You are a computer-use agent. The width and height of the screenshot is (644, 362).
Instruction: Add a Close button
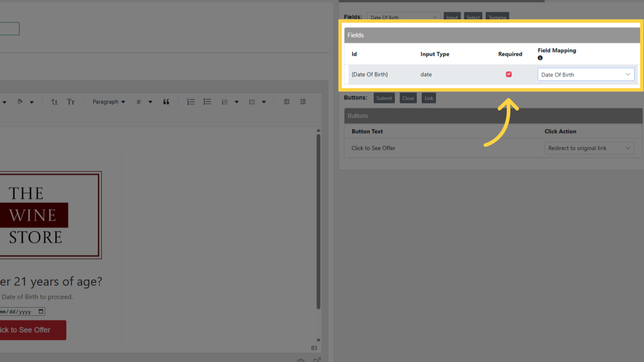point(408,98)
